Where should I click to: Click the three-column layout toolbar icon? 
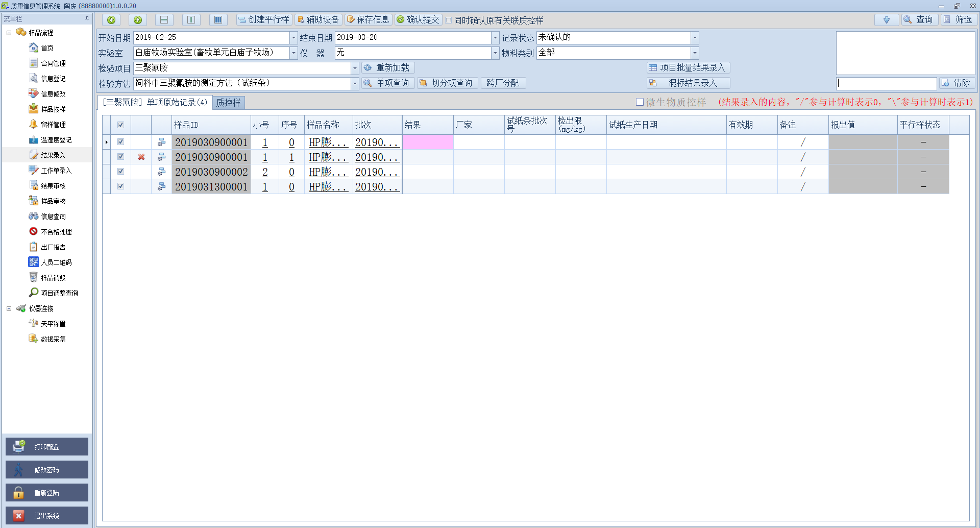click(218, 20)
